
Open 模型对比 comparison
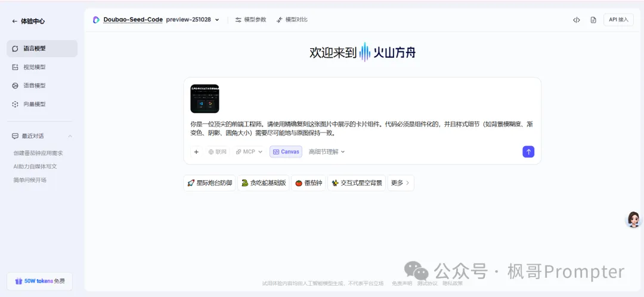tap(292, 20)
